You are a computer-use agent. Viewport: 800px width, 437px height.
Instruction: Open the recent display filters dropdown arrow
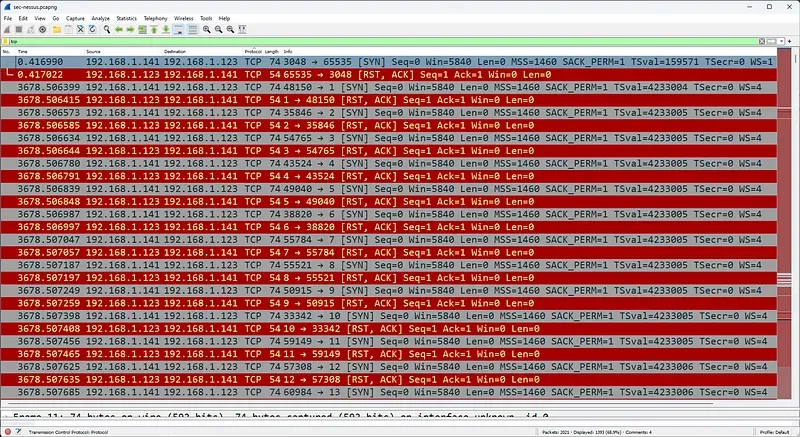[781, 41]
